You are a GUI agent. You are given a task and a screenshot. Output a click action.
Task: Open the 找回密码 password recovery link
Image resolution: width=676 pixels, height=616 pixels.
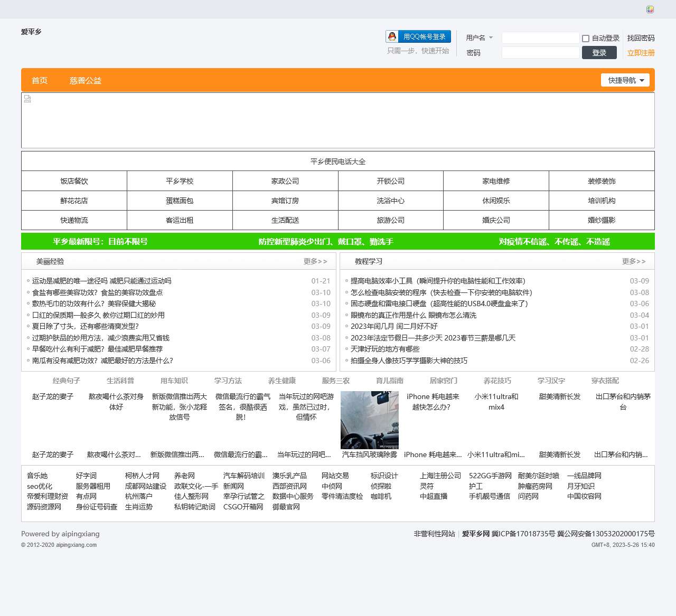coord(641,38)
